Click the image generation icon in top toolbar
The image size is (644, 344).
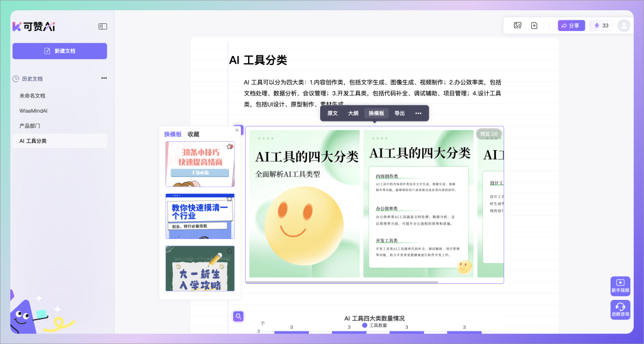tap(518, 26)
